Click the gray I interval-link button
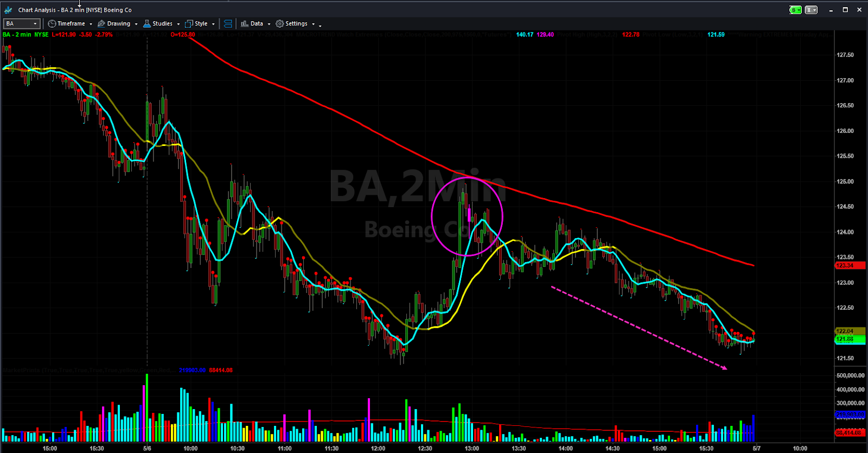Viewport: 868px width, 453px height. 811,10
